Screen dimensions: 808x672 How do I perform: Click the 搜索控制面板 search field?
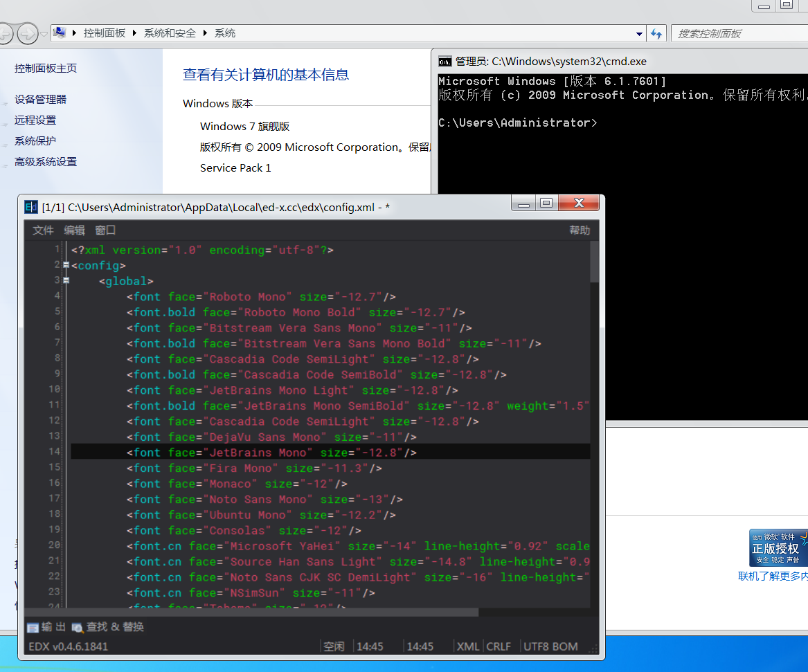pos(740,33)
